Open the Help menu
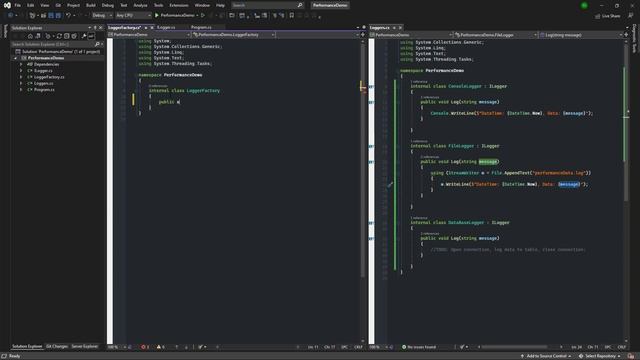 point(220,5)
